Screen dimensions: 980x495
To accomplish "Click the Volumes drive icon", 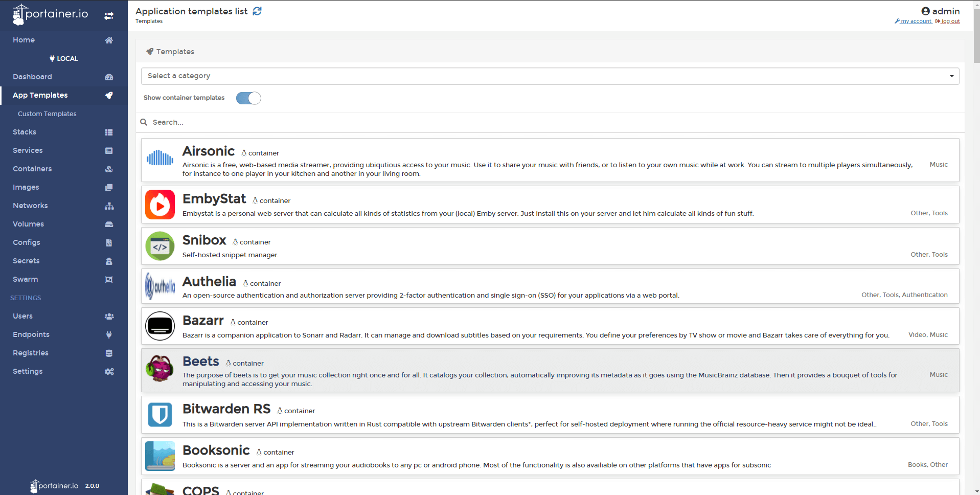I will coord(109,224).
